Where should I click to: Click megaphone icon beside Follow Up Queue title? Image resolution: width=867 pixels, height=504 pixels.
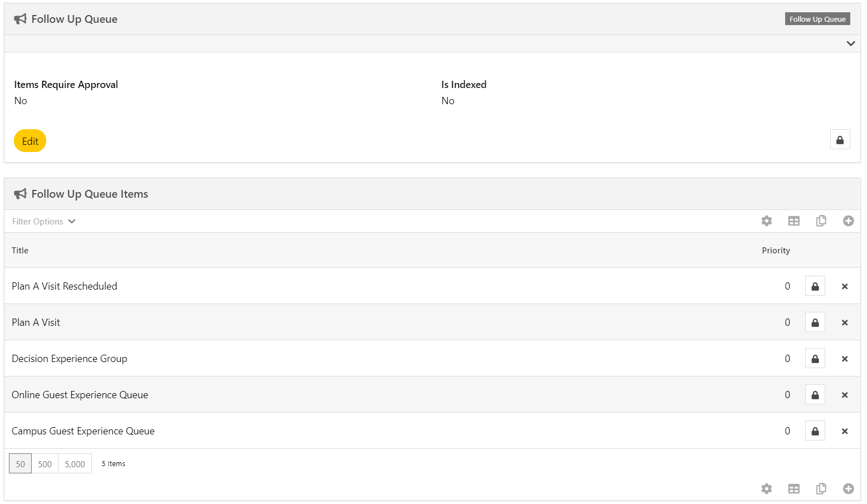[x=20, y=19]
